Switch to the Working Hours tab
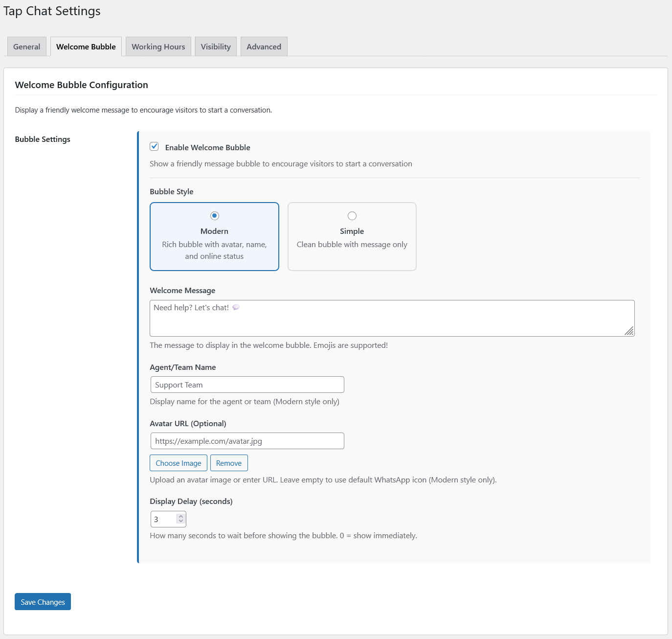The height and width of the screenshot is (639, 672). coord(158,47)
